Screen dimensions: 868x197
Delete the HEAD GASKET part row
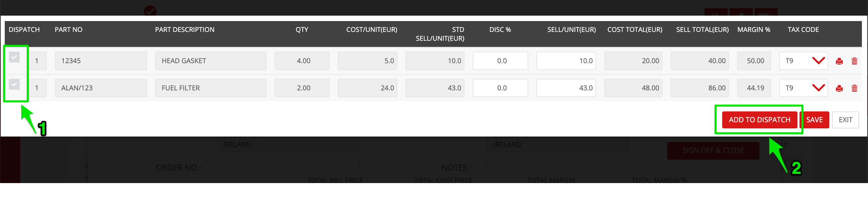(854, 61)
